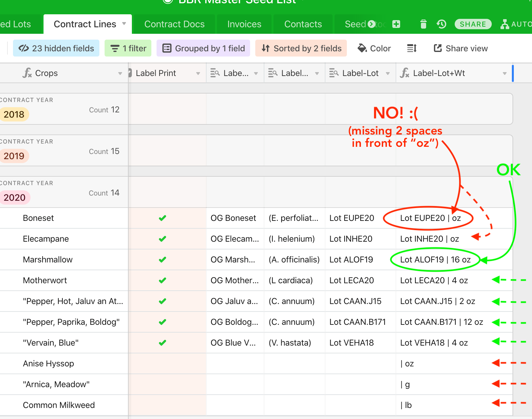The width and height of the screenshot is (532, 419).
Task: Switch to Contacts tab
Action: coord(303,24)
